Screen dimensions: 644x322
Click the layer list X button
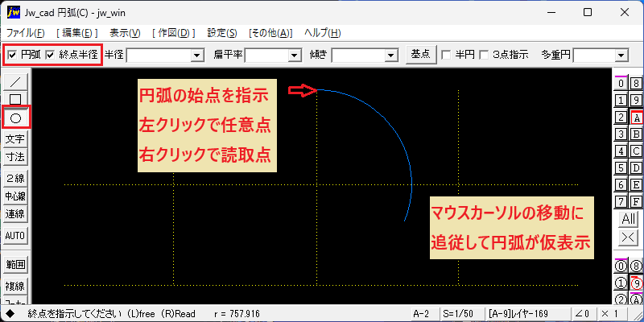(x=629, y=237)
